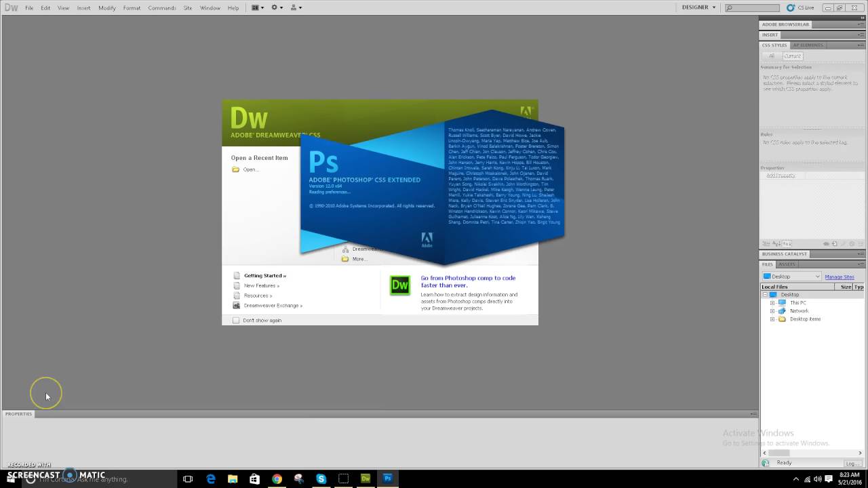Click the folder icon beside More...
This screenshot has height=488, width=868.
pos(345,259)
